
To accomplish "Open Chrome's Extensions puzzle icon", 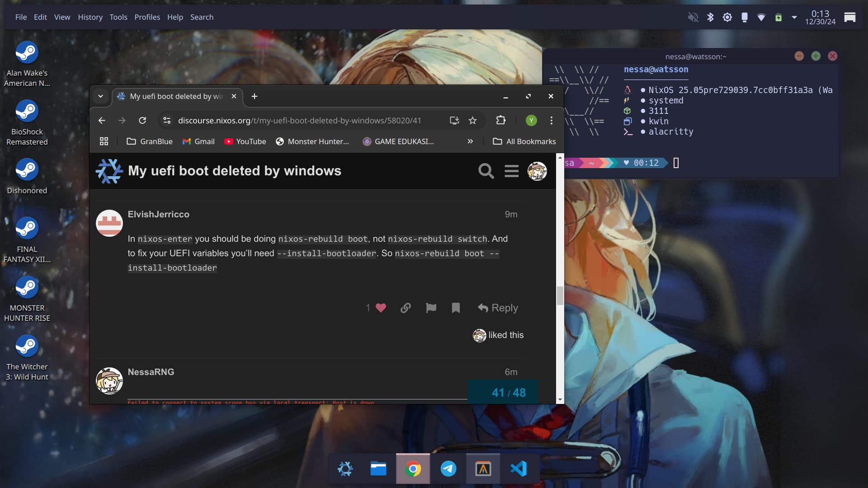I will (x=501, y=121).
